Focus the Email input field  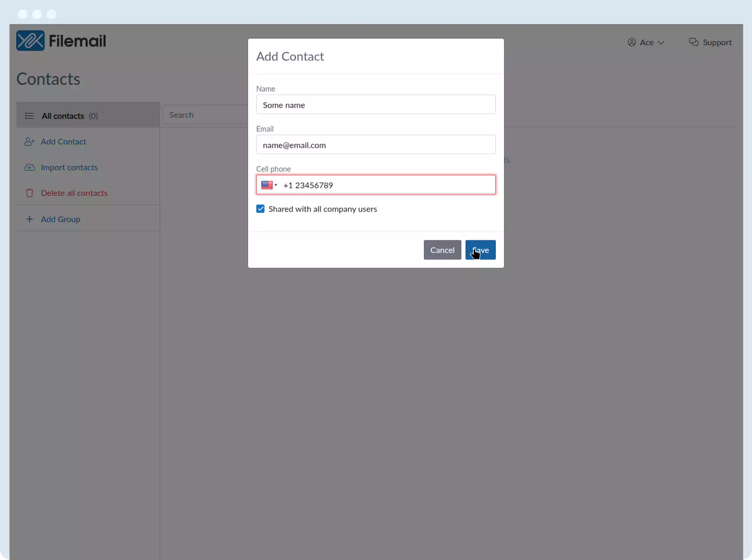coord(375,145)
